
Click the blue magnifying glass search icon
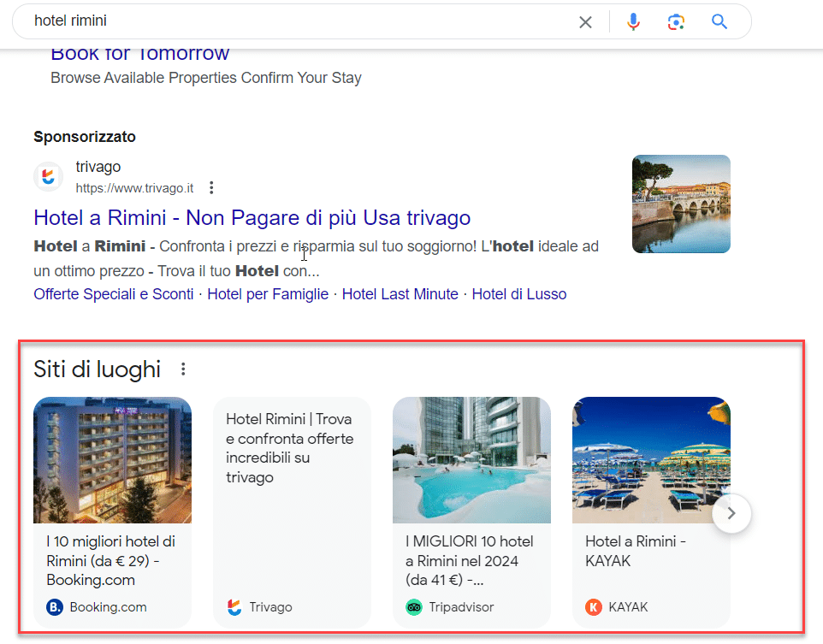(719, 21)
